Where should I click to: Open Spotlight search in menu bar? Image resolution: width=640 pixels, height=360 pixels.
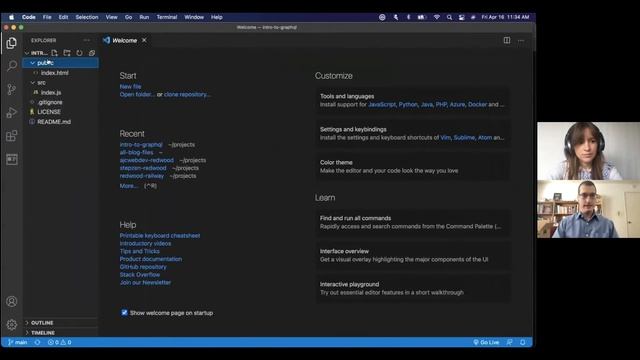click(449, 17)
